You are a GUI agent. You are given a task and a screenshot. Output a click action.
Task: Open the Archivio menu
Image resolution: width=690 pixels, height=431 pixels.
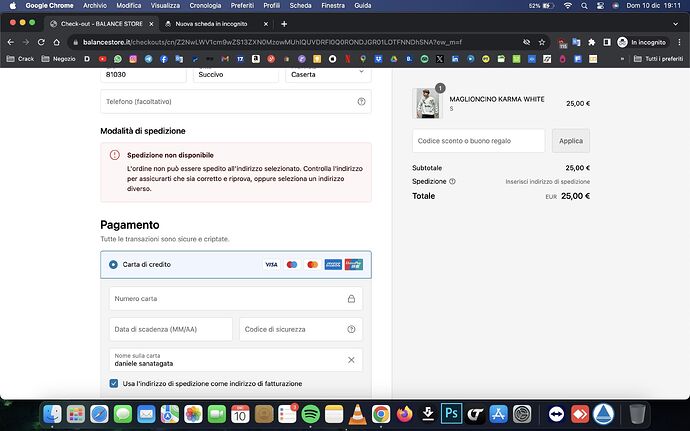click(x=95, y=6)
